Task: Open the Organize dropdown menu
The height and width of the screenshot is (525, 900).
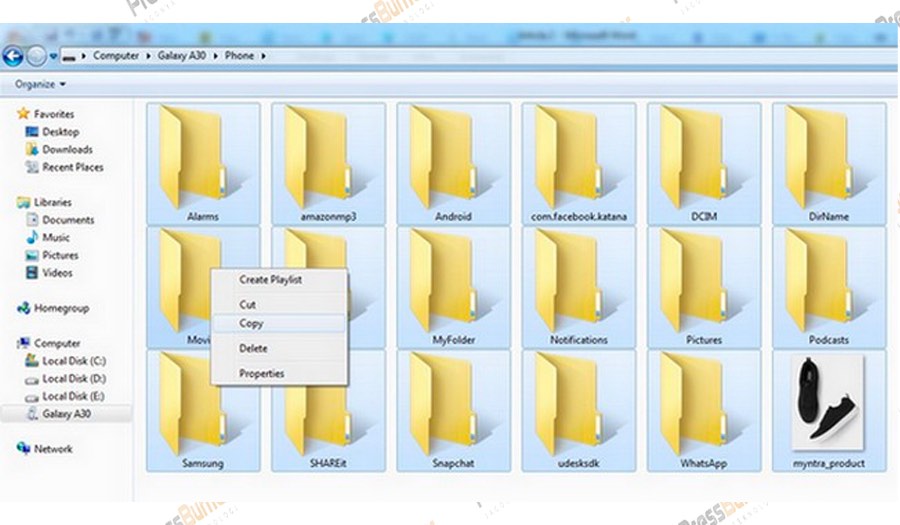Action: click(x=40, y=85)
